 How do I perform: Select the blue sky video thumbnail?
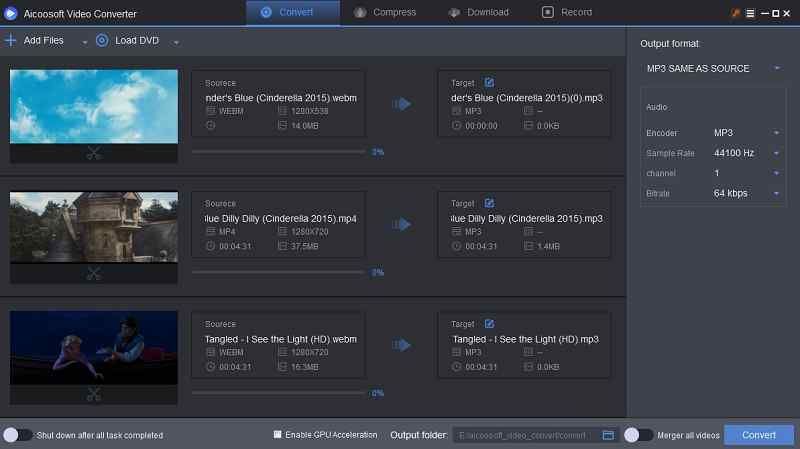(94, 107)
